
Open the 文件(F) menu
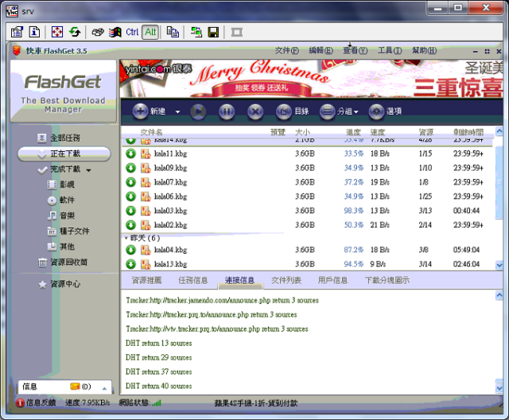[286, 51]
